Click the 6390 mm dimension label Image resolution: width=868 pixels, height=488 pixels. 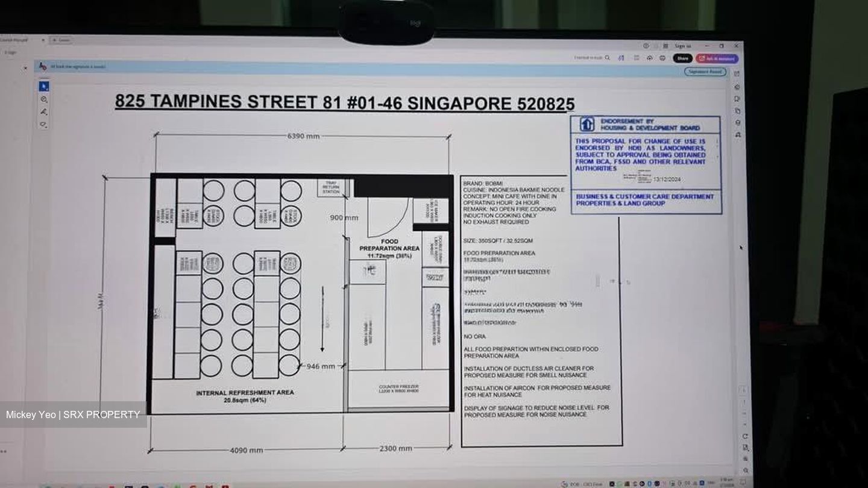[x=303, y=136]
